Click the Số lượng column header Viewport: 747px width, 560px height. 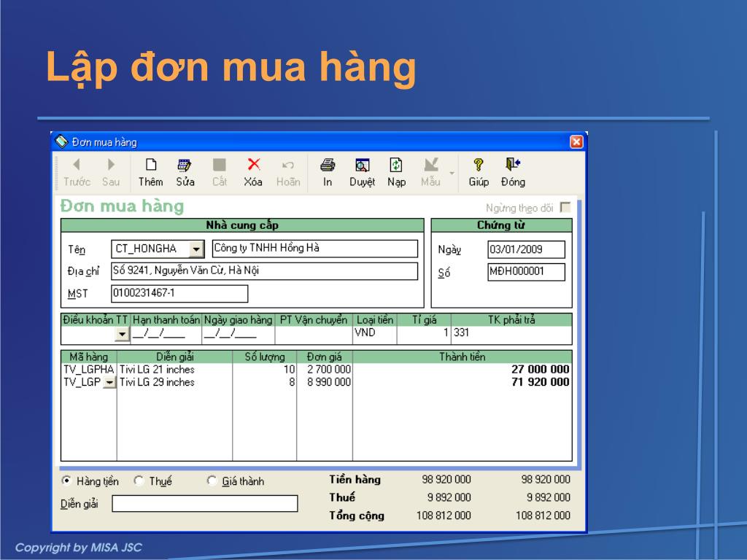pos(264,357)
